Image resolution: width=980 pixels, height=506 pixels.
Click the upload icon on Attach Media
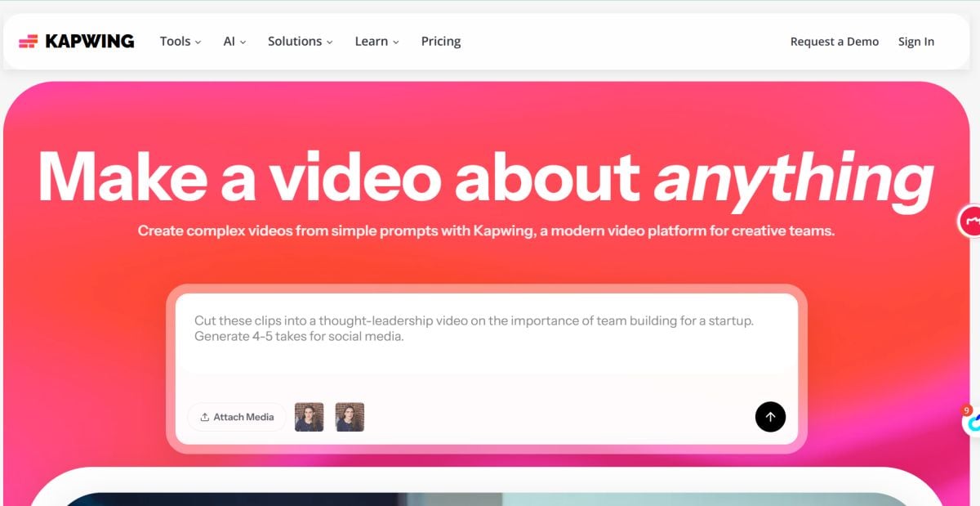(x=206, y=417)
